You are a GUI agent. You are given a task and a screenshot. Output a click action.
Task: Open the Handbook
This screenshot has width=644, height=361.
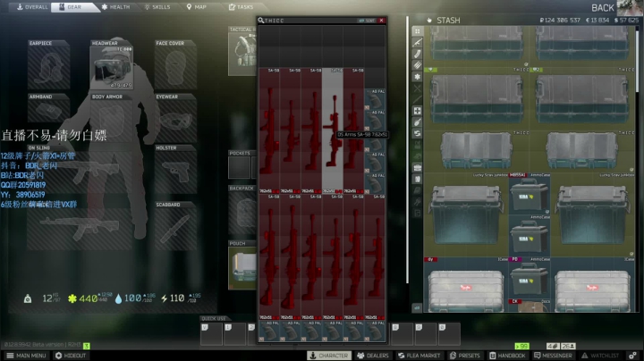(x=508, y=356)
